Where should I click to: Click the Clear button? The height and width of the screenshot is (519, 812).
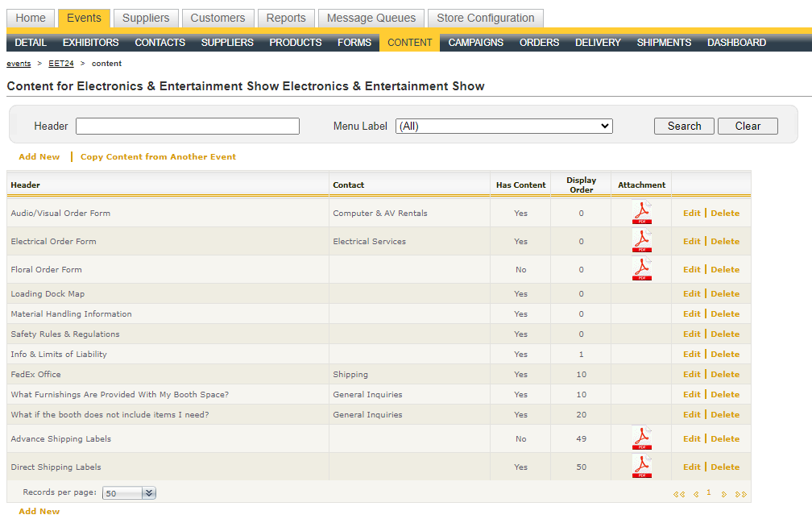click(748, 127)
